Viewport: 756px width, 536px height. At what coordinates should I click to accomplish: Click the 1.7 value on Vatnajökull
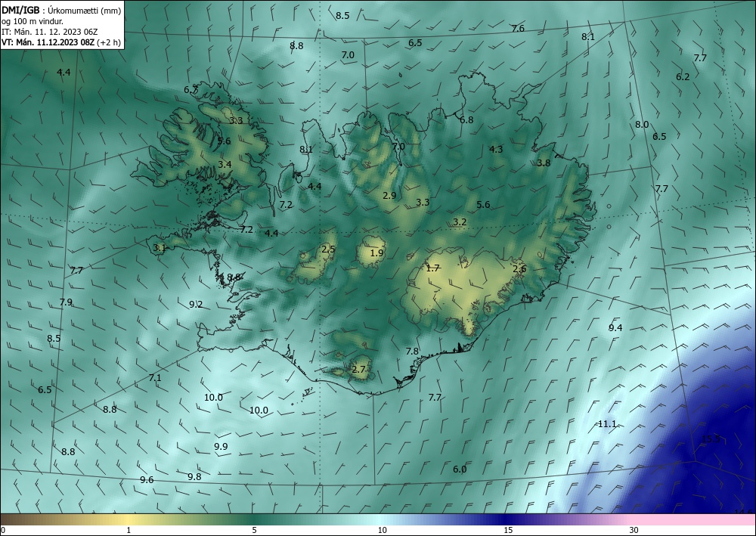[x=433, y=268]
